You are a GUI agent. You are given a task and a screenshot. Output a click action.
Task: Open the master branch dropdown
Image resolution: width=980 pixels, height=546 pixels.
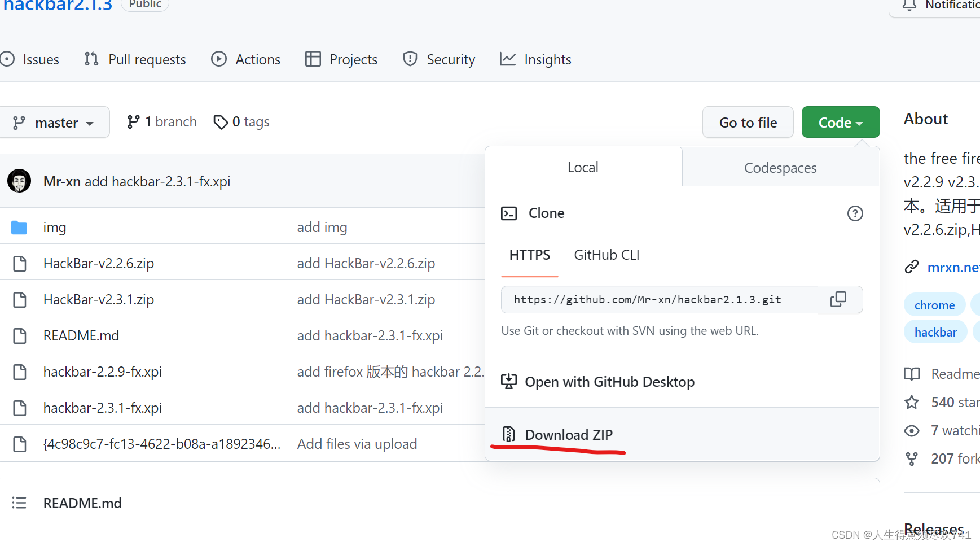click(x=55, y=122)
